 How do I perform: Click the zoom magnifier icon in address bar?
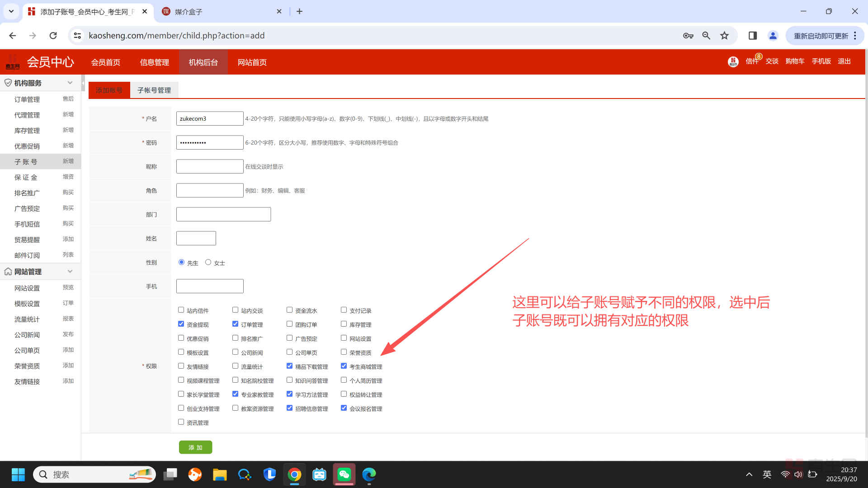coord(706,36)
